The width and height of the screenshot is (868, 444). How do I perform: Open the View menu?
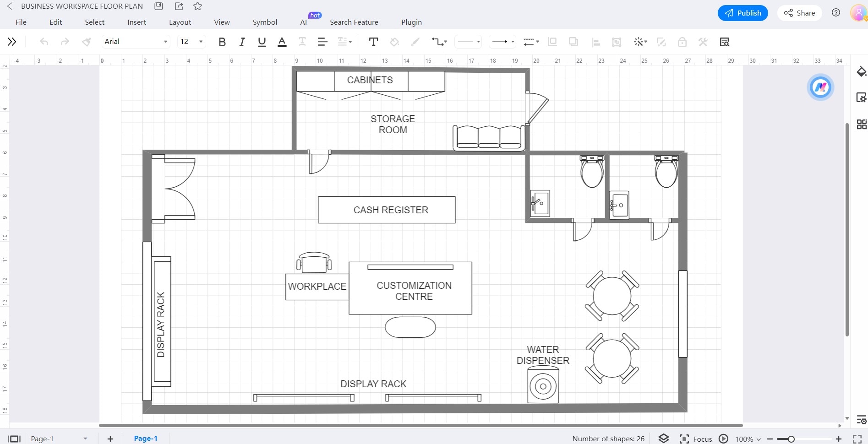click(x=222, y=22)
